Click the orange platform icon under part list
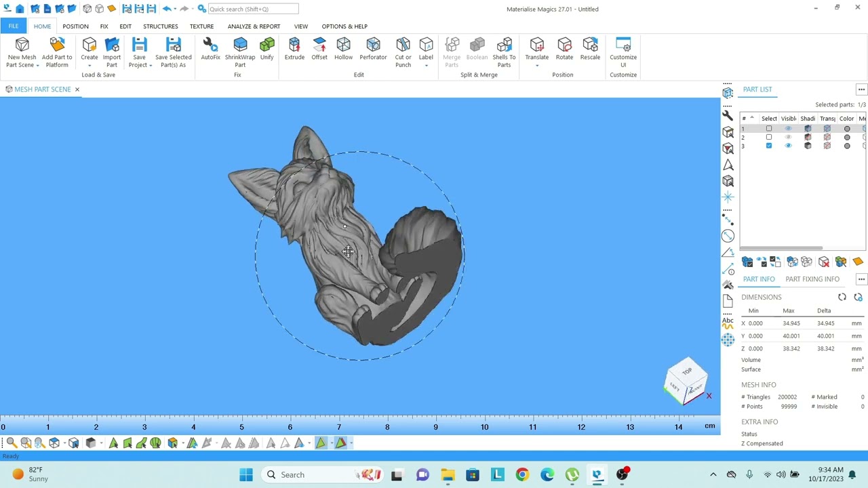 coord(858,262)
